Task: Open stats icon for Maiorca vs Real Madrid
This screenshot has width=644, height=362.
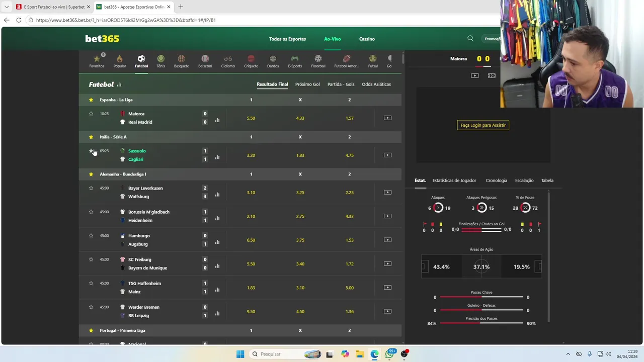Action: pyautogui.click(x=217, y=120)
